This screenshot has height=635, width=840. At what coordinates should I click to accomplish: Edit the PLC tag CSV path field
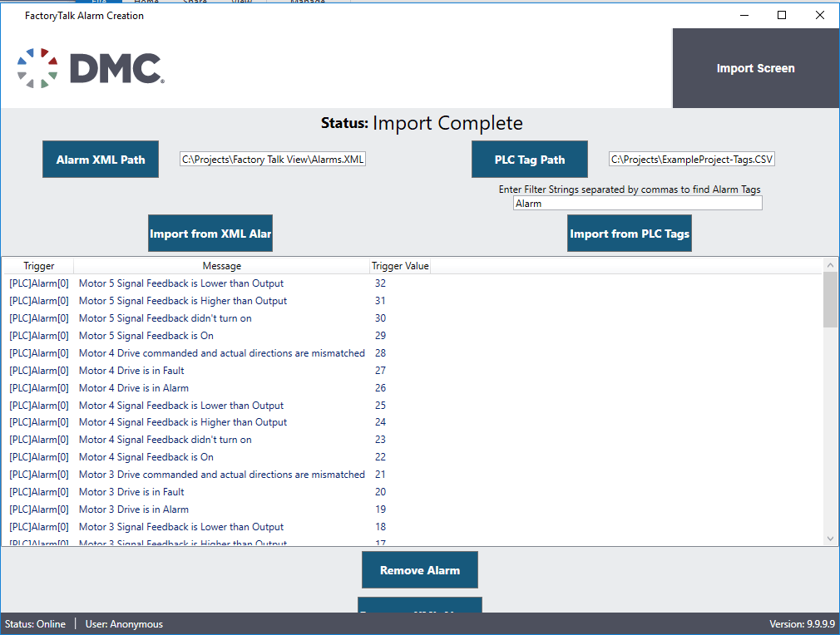coord(691,160)
